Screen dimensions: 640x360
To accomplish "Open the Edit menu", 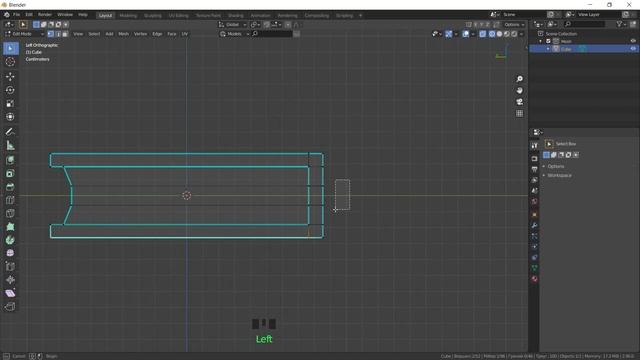I will tap(29, 15).
